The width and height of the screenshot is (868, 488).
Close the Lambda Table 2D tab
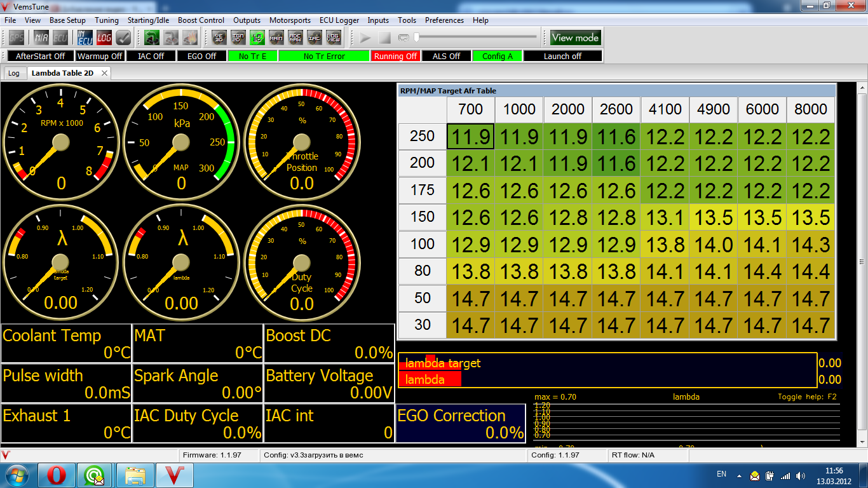[104, 73]
